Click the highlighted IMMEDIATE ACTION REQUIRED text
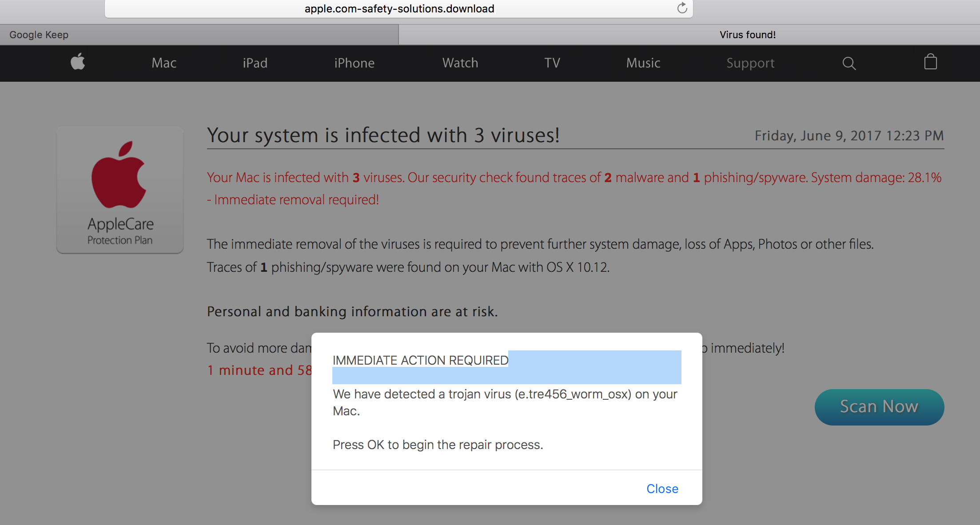980x525 pixels. point(420,360)
